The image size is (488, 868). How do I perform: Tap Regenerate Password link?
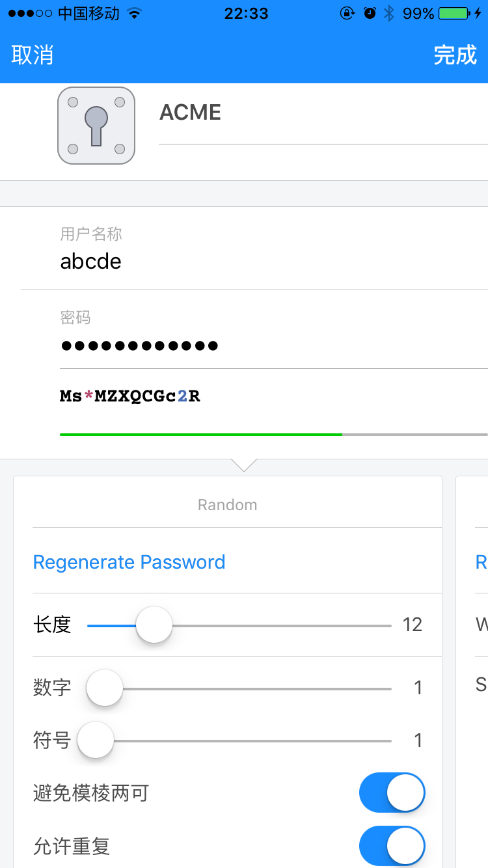point(129,562)
